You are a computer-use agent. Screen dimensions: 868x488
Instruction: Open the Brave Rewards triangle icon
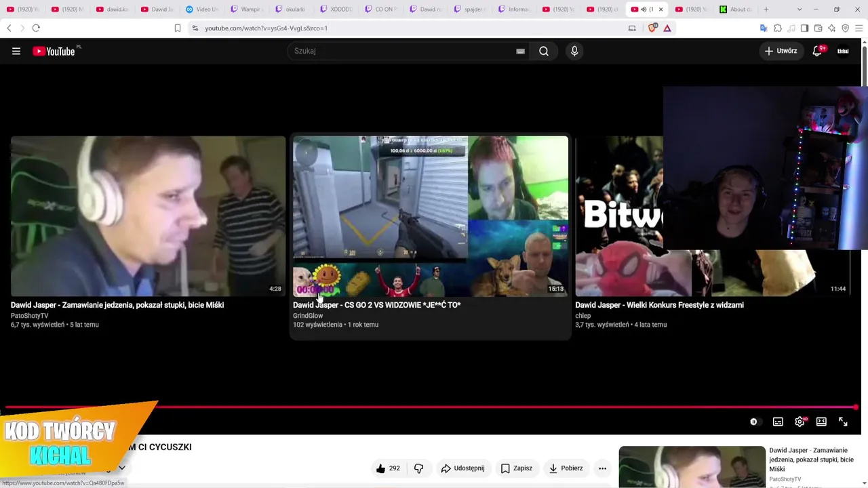(667, 28)
